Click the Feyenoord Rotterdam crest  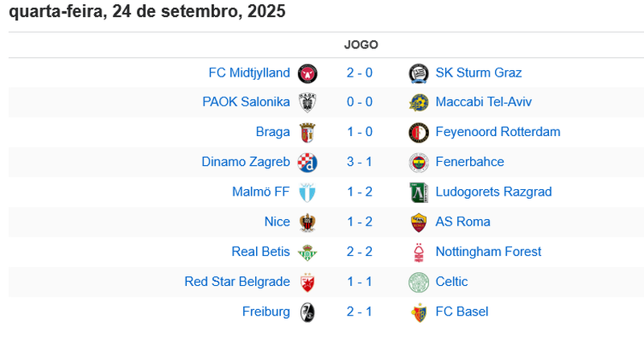(417, 133)
